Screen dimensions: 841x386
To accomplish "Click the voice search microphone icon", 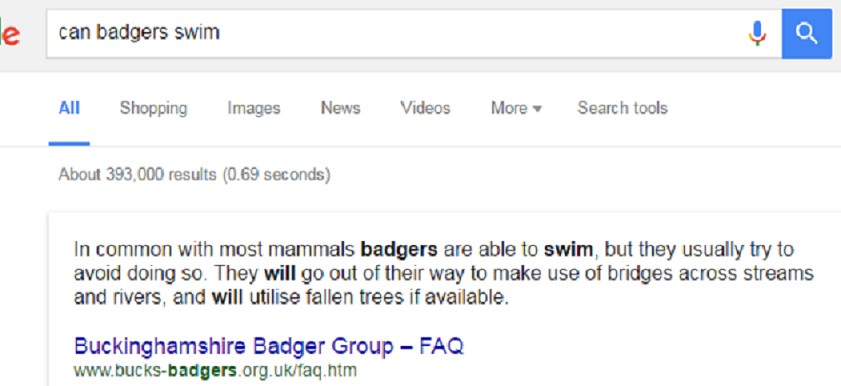I will pos(757,33).
